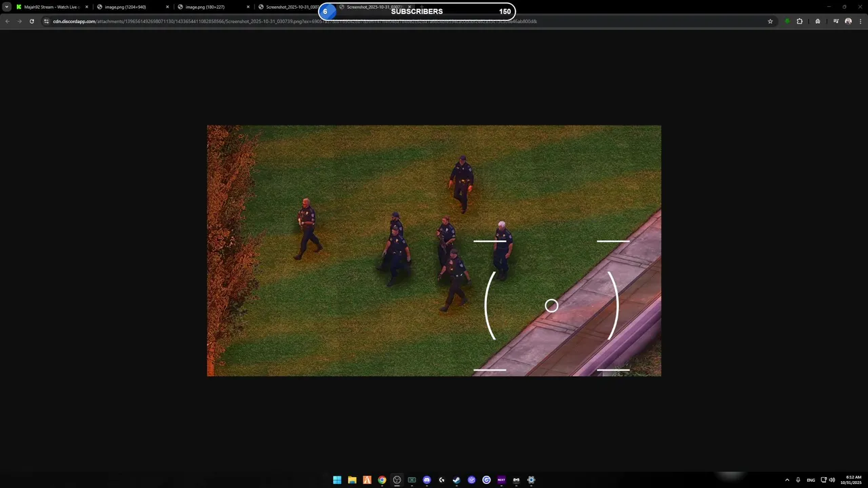
Task: Click the incognito-style extension icon
Action: [x=818, y=21]
